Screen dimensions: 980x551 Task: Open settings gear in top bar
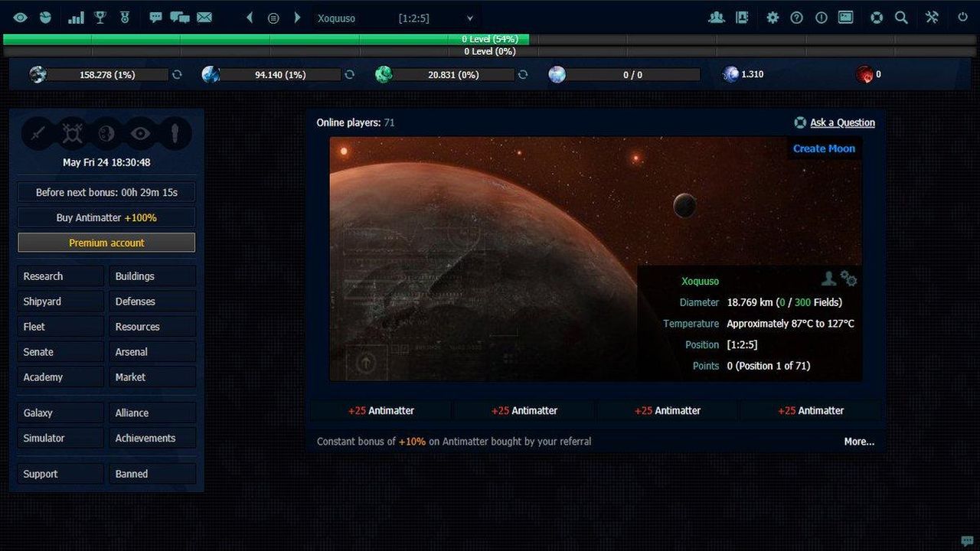coord(773,18)
